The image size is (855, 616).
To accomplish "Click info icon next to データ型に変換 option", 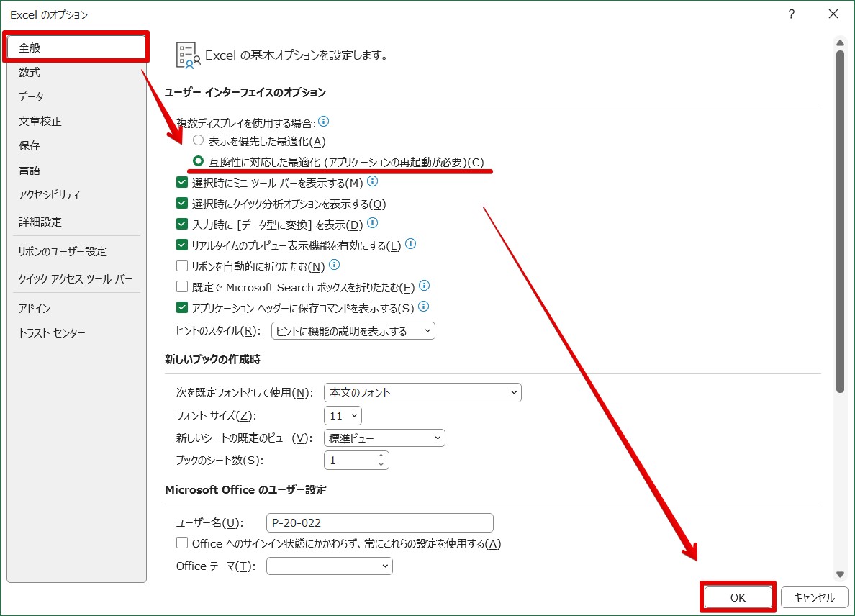I will click(372, 224).
